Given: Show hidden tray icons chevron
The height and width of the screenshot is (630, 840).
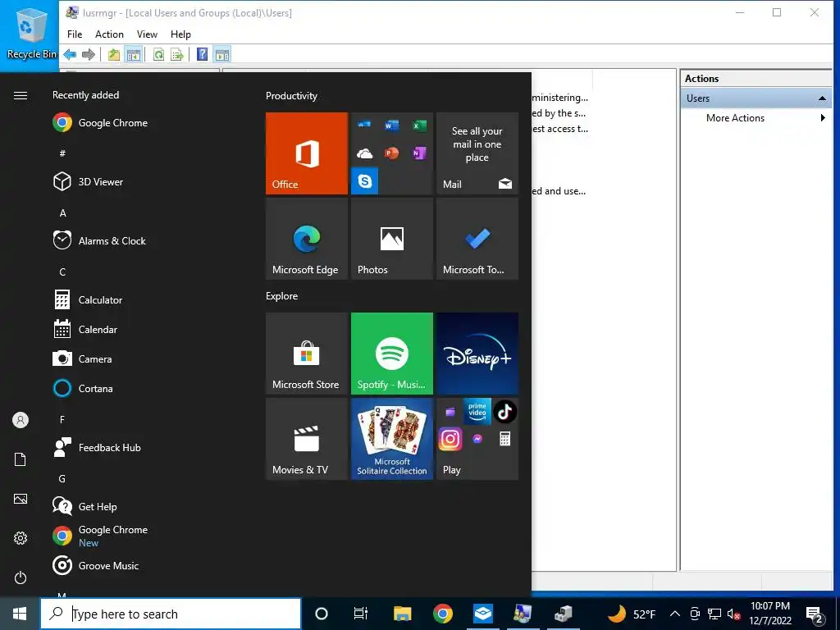Looking at the screenshot, I should 675,614.
